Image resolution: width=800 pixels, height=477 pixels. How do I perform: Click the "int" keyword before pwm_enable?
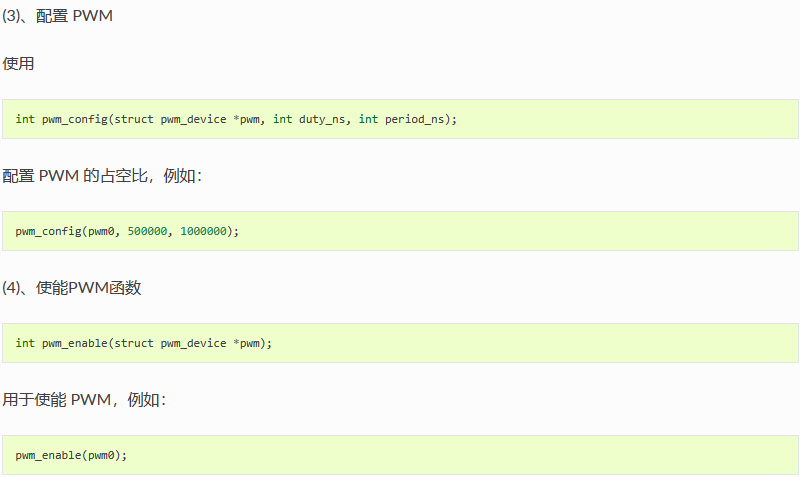(x=25, y=343)
